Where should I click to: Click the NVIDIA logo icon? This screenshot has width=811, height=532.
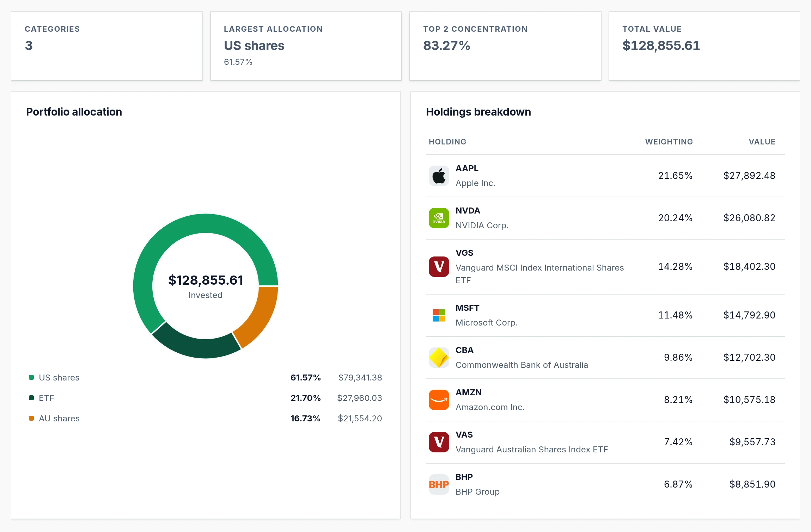click(x=439, y=218)
